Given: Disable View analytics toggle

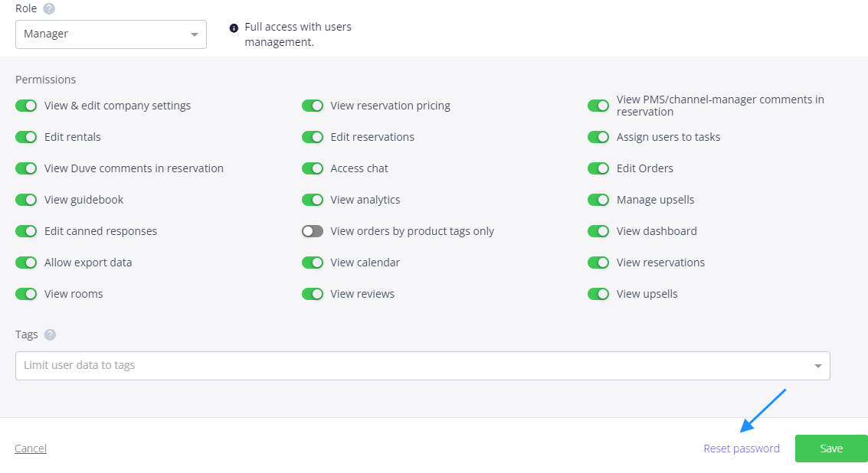Looking at the screenshot, I should pos(313,200).
